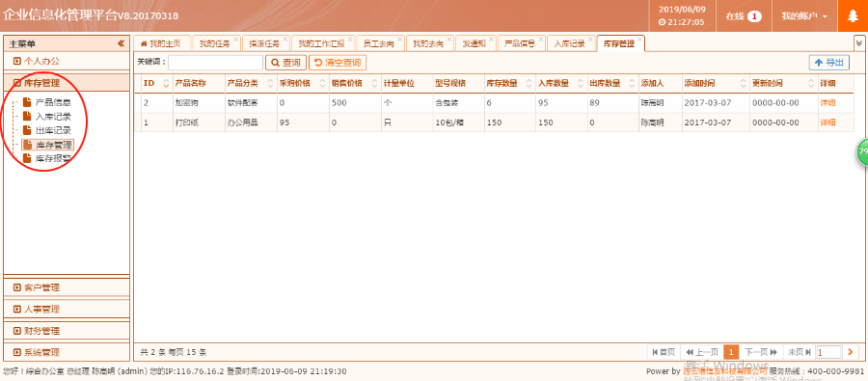Screen dimensions: 868x381
Task: Go to 末页 last page
Action: [x=800, y=352]
